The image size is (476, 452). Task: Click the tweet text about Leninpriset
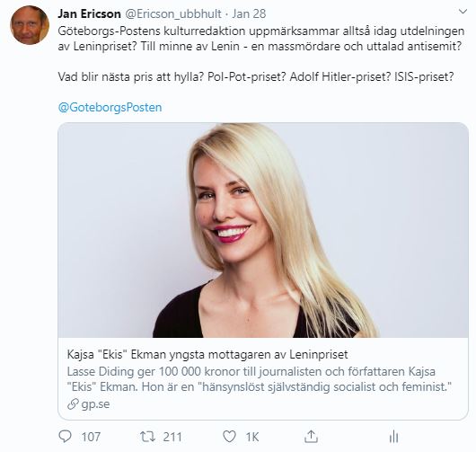pos(261,54)
